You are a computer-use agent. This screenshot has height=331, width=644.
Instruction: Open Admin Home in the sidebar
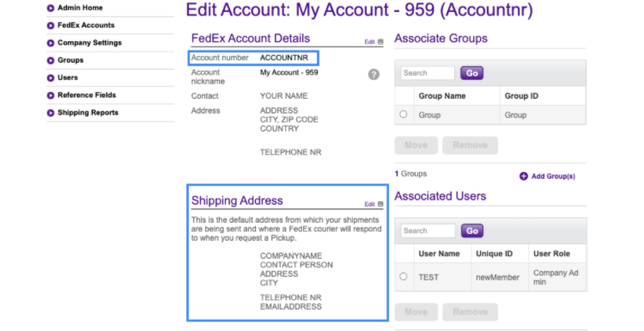coord(80,8)
